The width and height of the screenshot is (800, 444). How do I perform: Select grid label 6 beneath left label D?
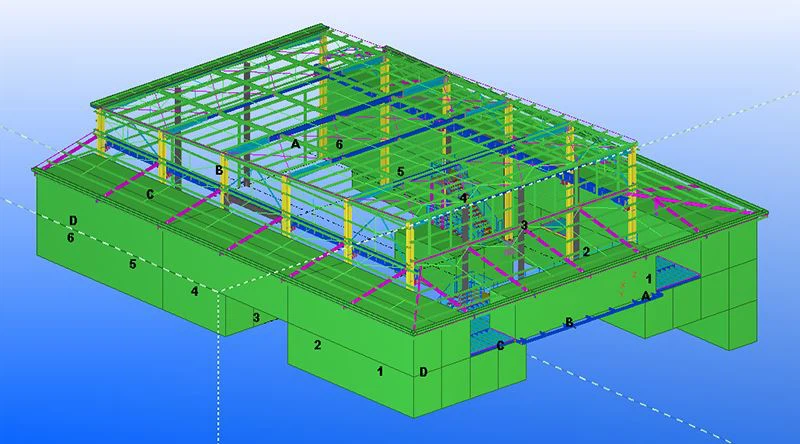70,238
